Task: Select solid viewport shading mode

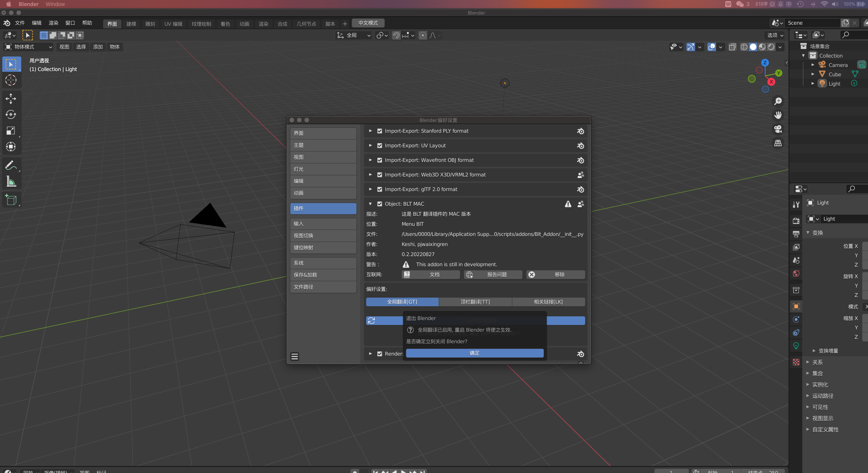Action: tap(753, 47)
